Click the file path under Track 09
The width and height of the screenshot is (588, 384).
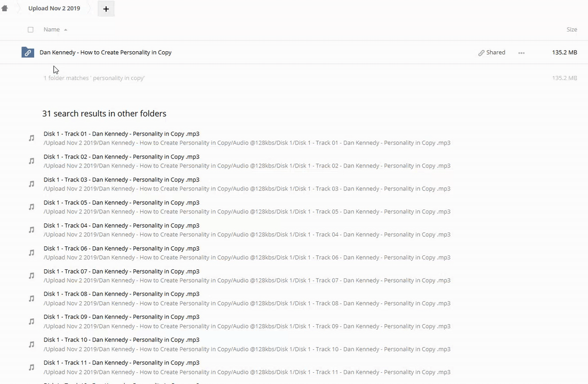pyautogui.click(x=247, y=326)
